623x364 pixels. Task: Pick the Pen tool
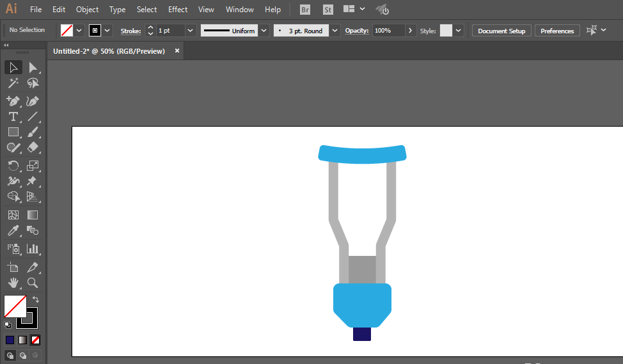13,101
